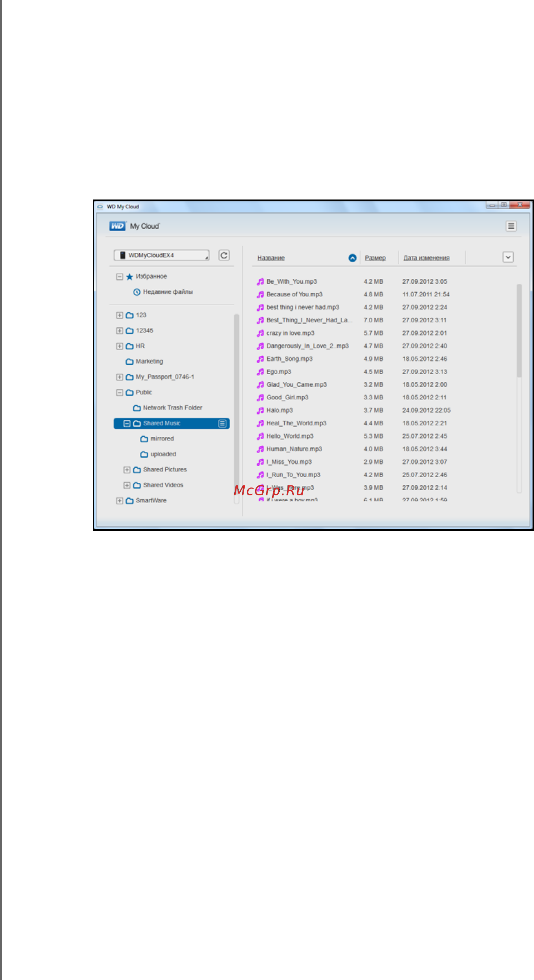Click the music icon of Be_With_You.mp3

click(x=260, y=282)
